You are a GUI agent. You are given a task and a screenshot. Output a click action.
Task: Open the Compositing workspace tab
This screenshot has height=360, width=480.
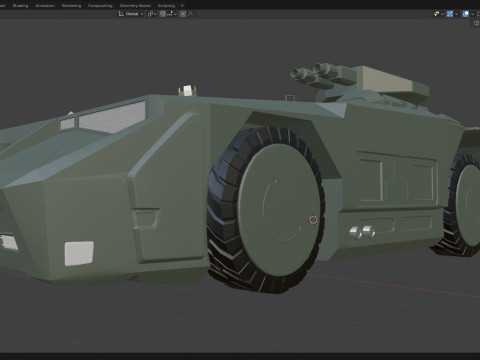[100, 6]
